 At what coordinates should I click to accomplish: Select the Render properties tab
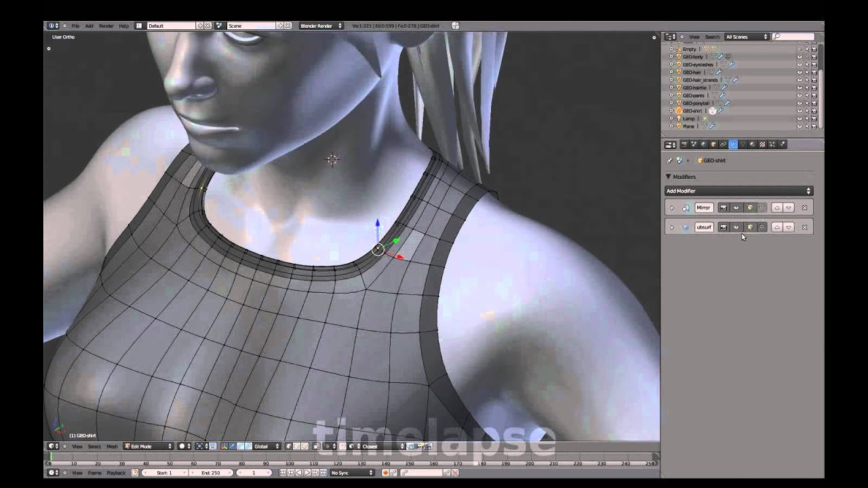684,144
